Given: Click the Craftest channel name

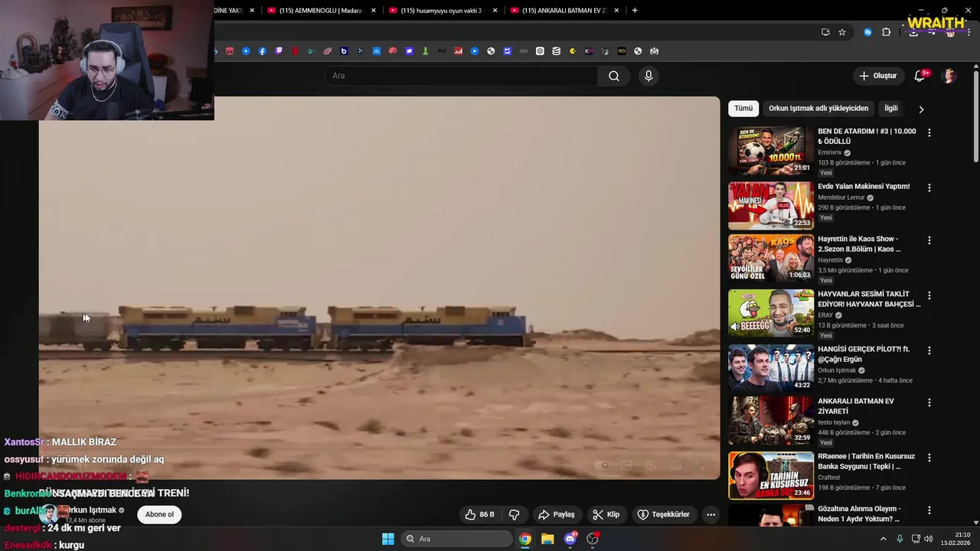Looking at the screenshot, I should [829, 478].
